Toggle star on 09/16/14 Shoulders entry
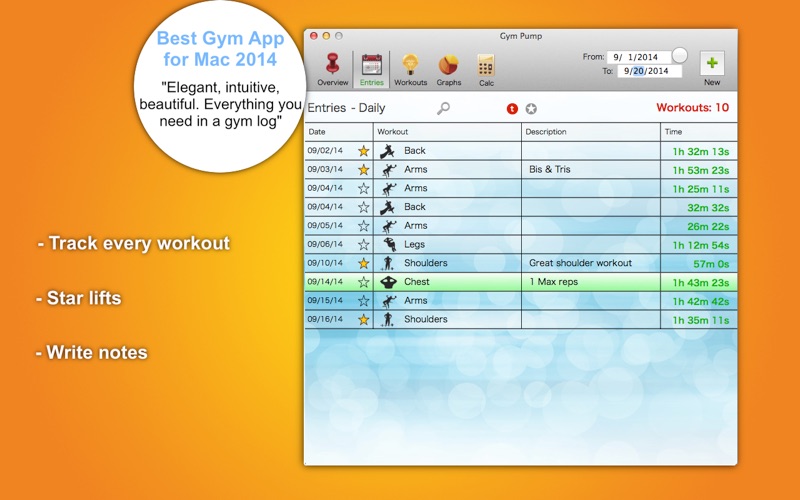This screenshot has width=800, height=500. (363, 319)
